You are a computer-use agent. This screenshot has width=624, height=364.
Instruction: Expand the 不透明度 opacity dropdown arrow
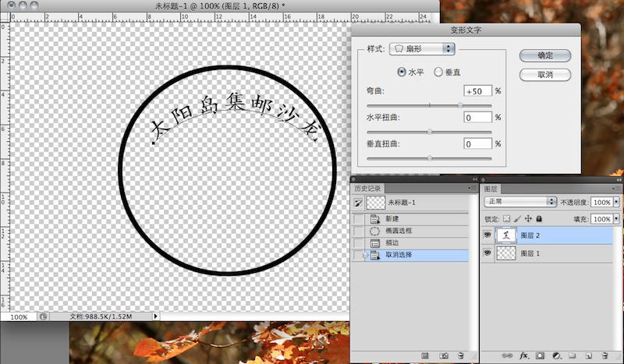[x=617, y=201]
